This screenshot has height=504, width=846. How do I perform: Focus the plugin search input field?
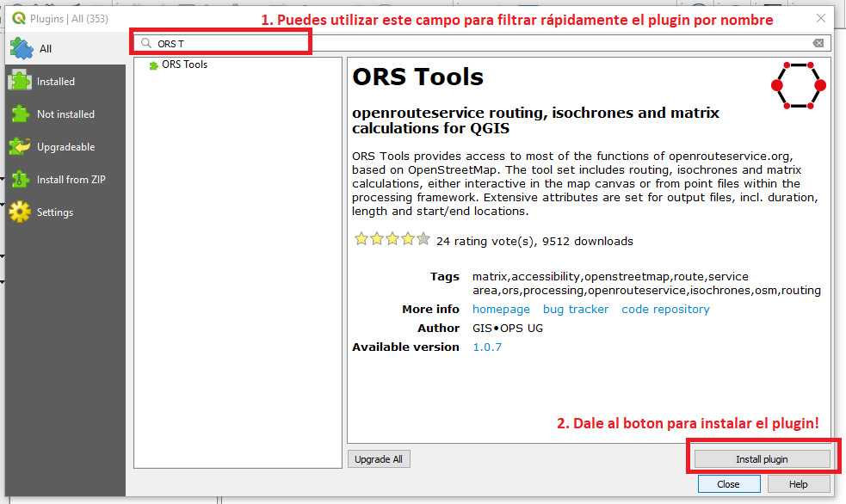tap(482, 43)
